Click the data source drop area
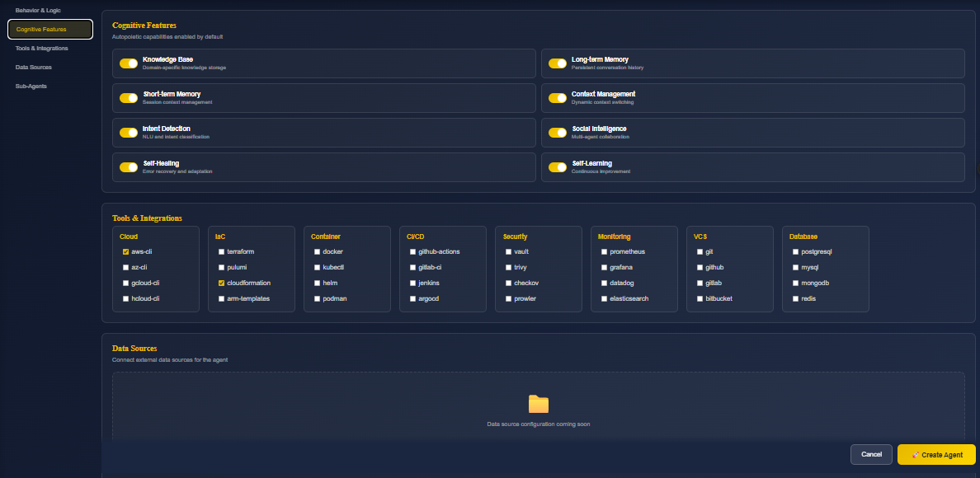The image size is (980, 478). pos(538,408)
